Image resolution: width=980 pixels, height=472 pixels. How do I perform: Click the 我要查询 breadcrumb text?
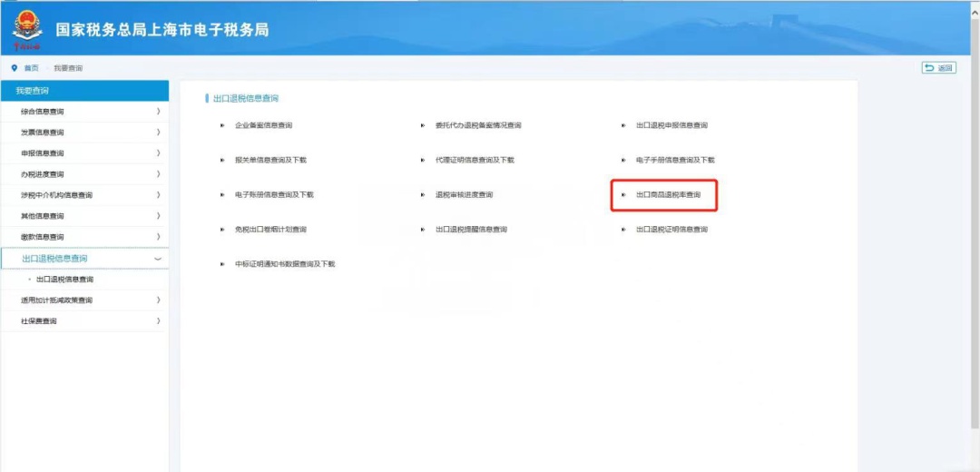point(68,68)
